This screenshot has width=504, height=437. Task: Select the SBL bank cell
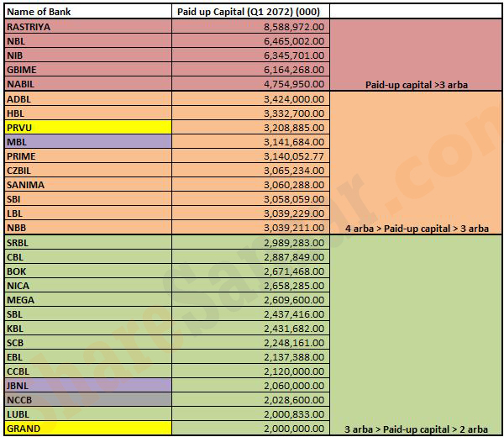tap(88, 313)
